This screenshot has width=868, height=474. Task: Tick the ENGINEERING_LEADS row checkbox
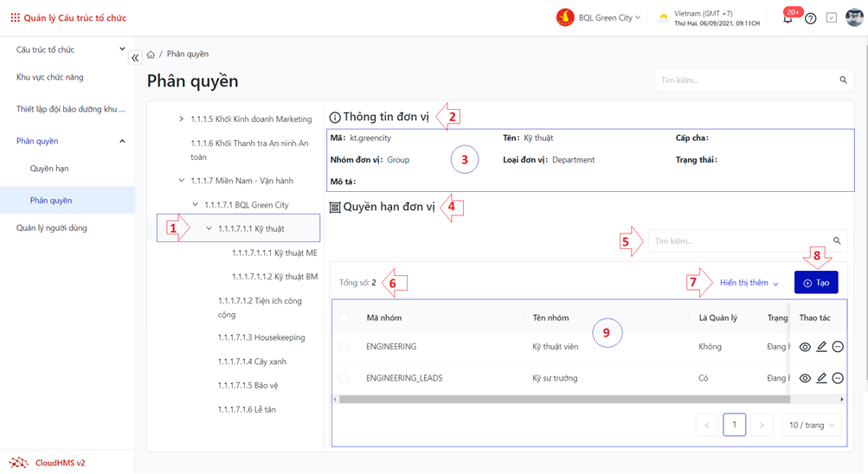click(344, 378)
